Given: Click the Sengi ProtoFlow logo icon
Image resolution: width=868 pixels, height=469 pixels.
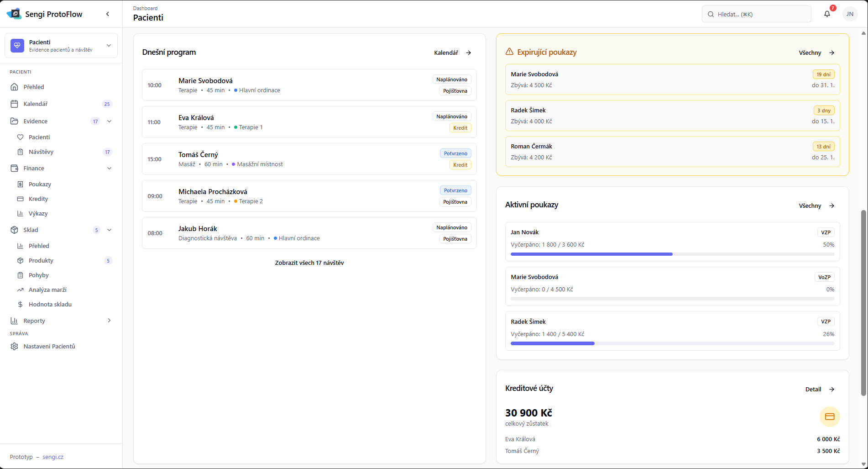Looking at the screenshot, I should tap(14, 14).
